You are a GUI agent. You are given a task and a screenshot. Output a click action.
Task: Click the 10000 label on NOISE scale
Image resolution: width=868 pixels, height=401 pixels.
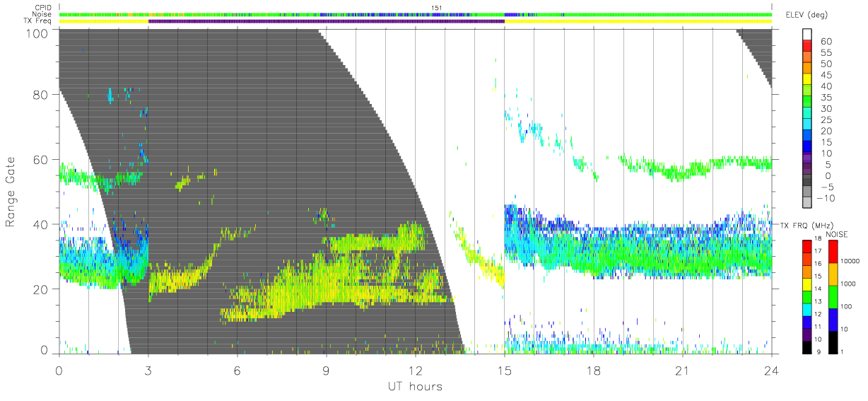click(x=850, y=262)
